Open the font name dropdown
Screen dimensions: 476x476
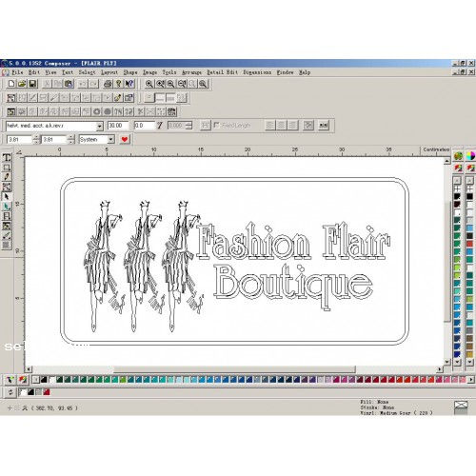(100, 126)
